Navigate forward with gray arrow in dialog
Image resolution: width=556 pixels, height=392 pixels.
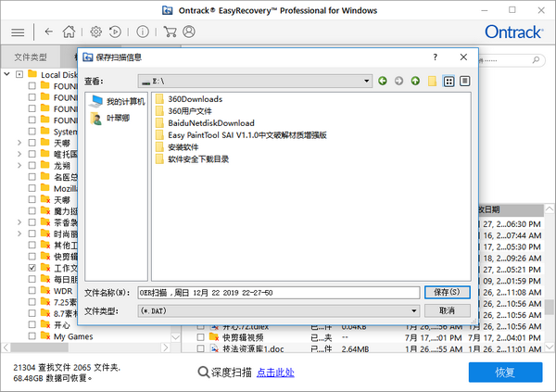pos(398,81)
